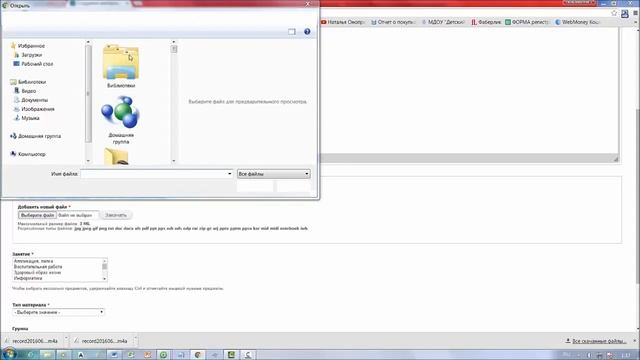Open the Тип материала dropdown

58,312
